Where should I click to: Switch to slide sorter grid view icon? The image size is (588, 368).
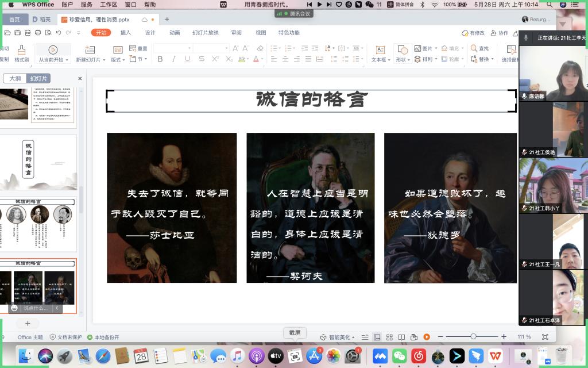389,337
